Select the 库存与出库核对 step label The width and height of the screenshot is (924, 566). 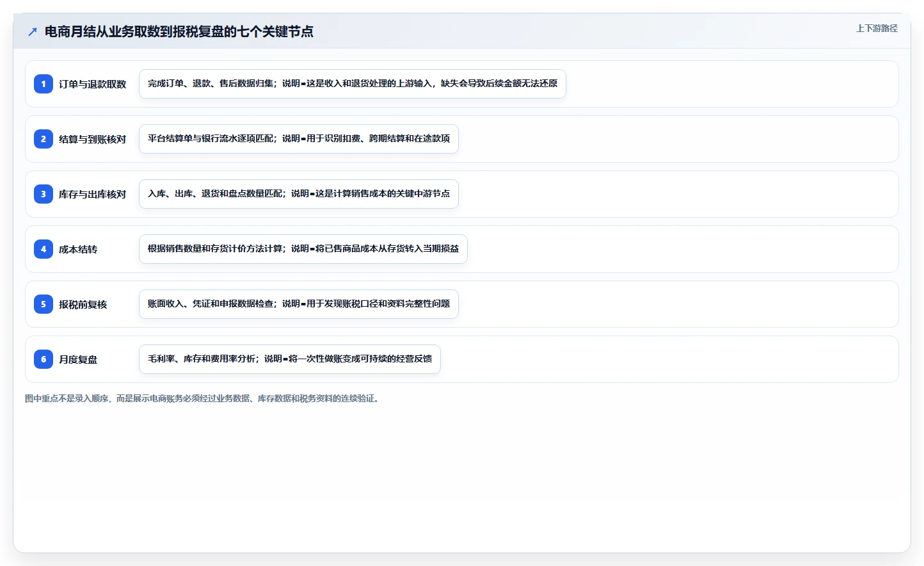click(93, 194)
